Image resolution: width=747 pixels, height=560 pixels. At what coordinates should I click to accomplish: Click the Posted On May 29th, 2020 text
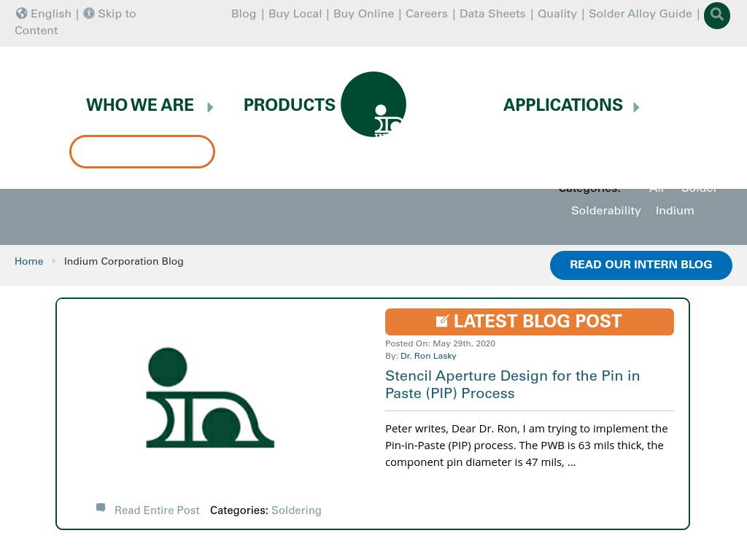click(440, 343)
